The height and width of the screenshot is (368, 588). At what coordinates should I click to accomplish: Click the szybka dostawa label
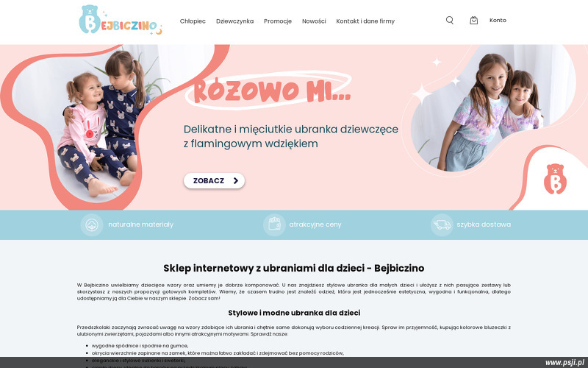tap(484, 224)
